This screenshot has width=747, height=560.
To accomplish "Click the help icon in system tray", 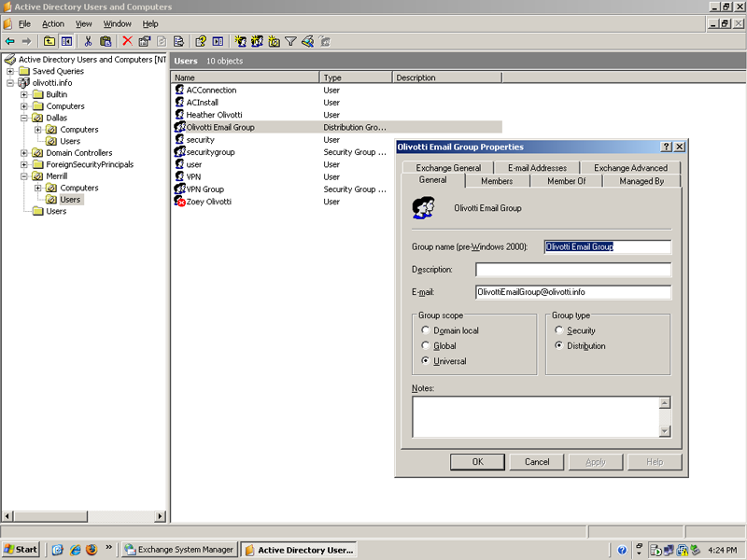I will click(622, 551).
